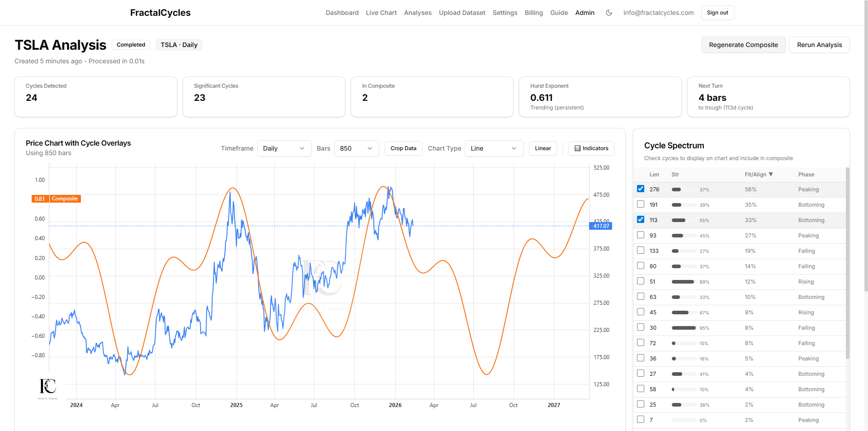Check the 72-length cycle checkbox
The width and height of the screenshot is (868, 431).
(641, 343)
